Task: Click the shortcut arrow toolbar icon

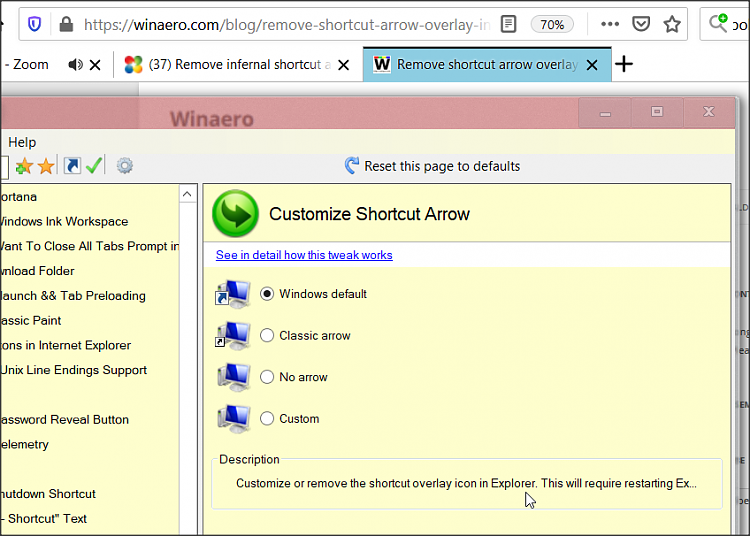Action: tap(72, 166)
